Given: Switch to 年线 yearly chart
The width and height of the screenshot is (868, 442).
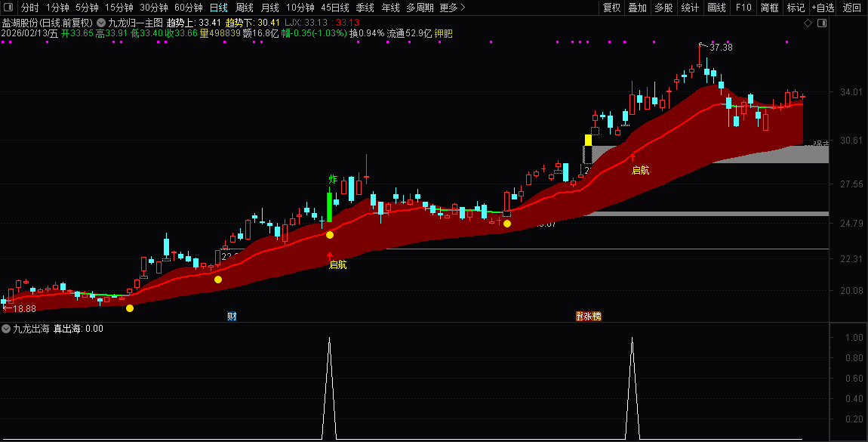Looking at the screenshot, I should click(390, 8).
